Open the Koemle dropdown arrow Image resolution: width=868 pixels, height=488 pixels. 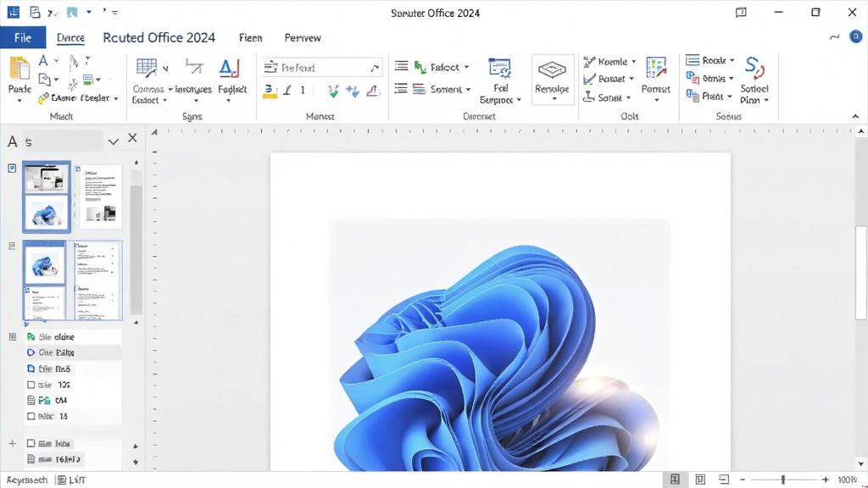634,61
